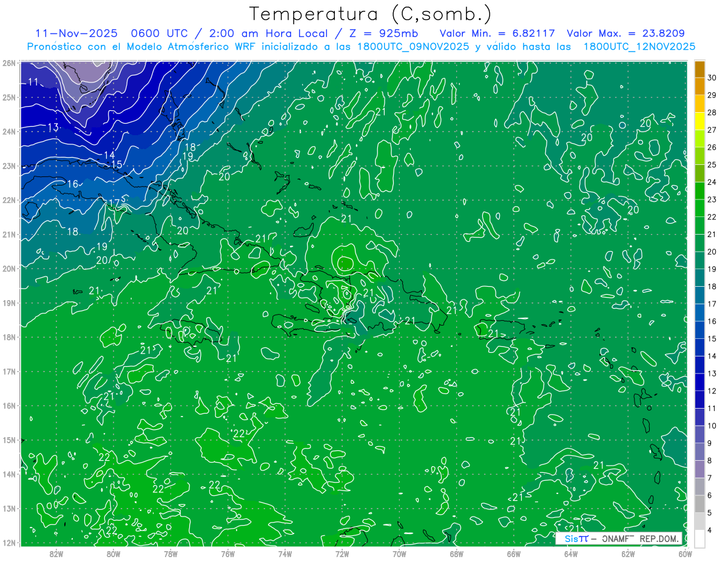This screenshot has width=728, height=562.
Task: Click the 68W longitude axis label
Action: click(457, 554)
